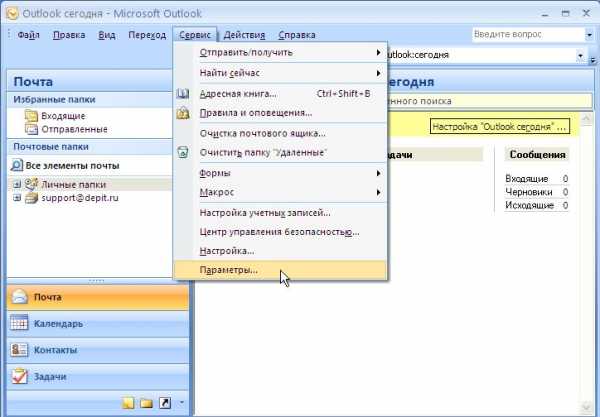600x417 pixels.
Task: Click the search icon beside Все элементы почты
Action: (17, 165)
